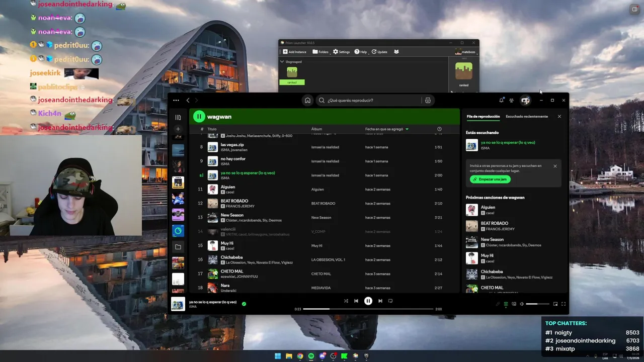Image resolution: width=644 pixels, height=362 pixels.
Task: Open the Browse icon inside search bar
Action: (x=428, y=100)
